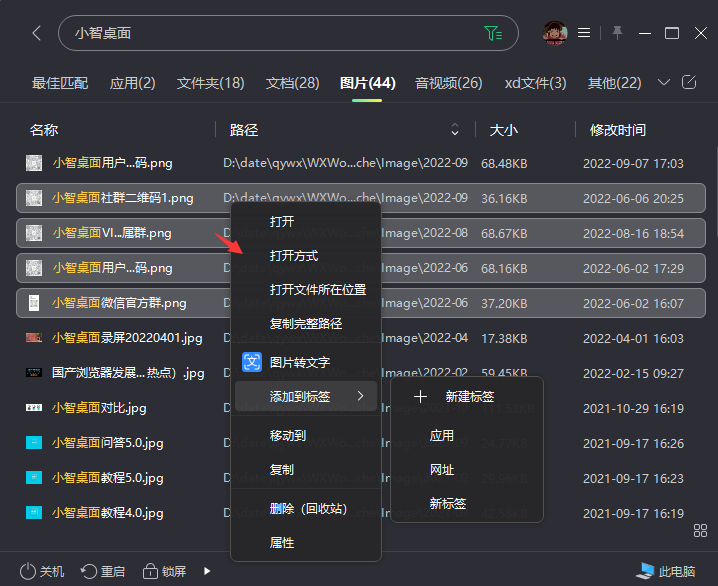Open the hamburger menu icon

[584, 33]
